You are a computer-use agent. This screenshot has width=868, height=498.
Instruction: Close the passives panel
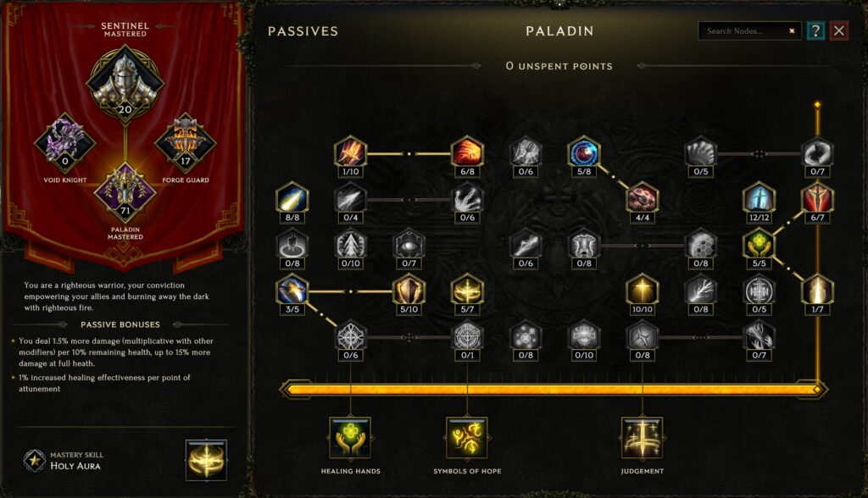pos(839,31)
